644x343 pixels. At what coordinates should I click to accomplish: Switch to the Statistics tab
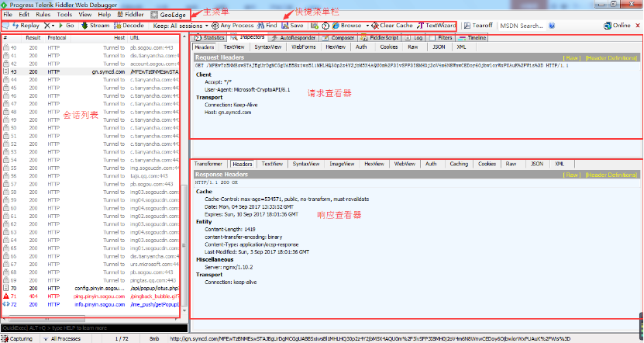[x=209, y=38]
